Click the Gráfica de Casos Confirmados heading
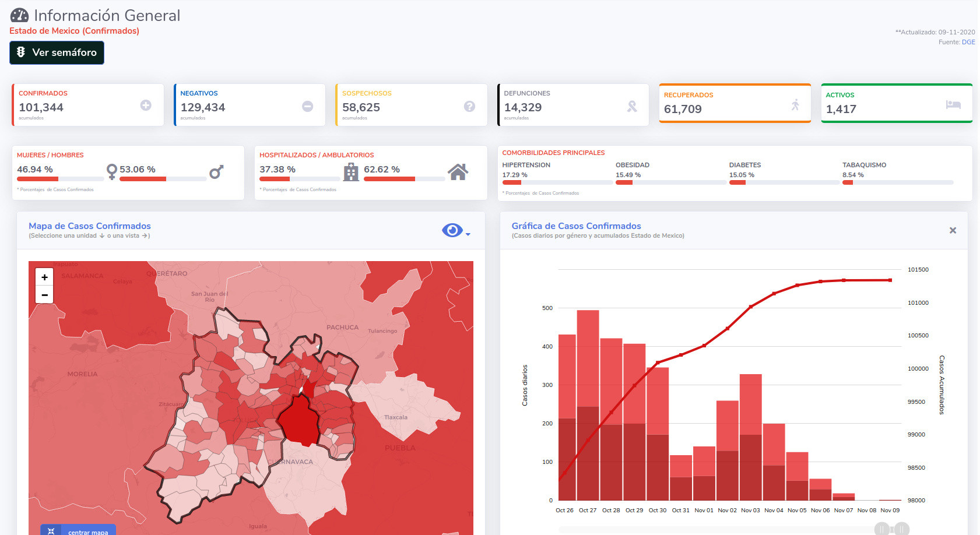The width and height of the screenshot is (980, 535). pos(576,226)
